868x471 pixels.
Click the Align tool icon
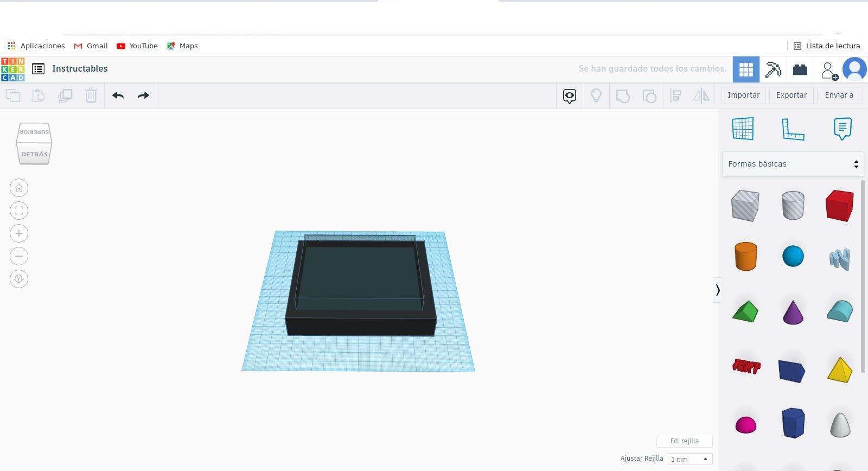(676, 96)
